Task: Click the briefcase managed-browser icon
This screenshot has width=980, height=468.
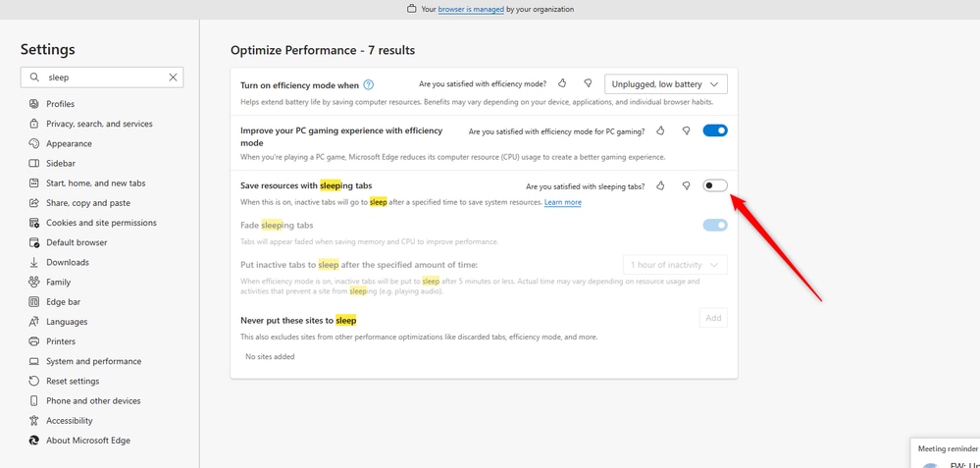Action: click(x=411, y=10)
